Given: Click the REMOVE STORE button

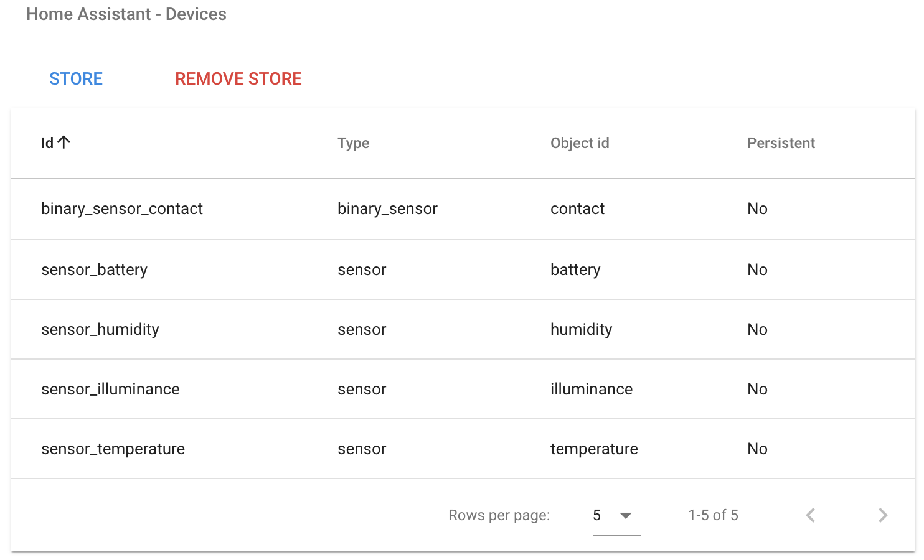Looking at the screenshot, I should [238, 79].
